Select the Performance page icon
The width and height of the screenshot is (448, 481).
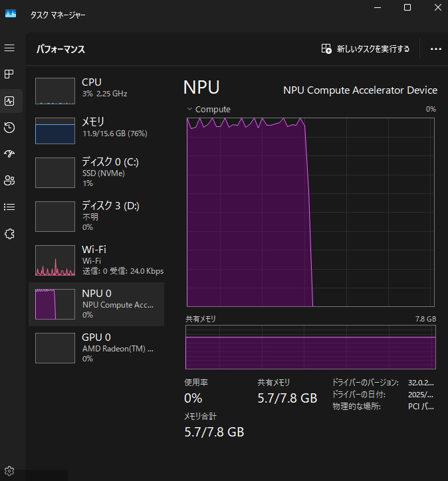[9, 101]
